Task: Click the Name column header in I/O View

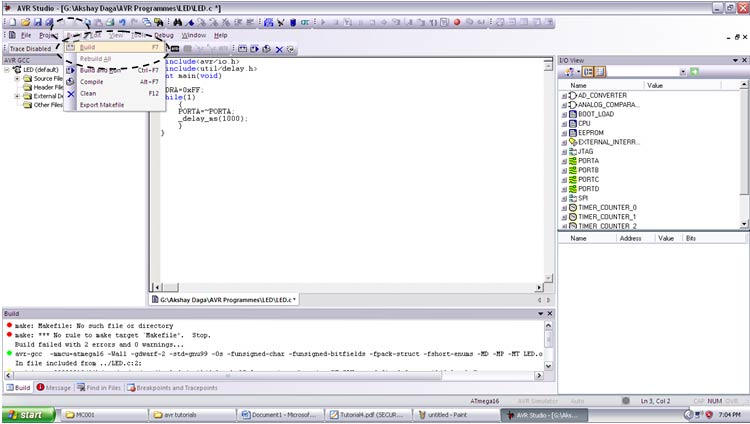Action: coord(601,85)
